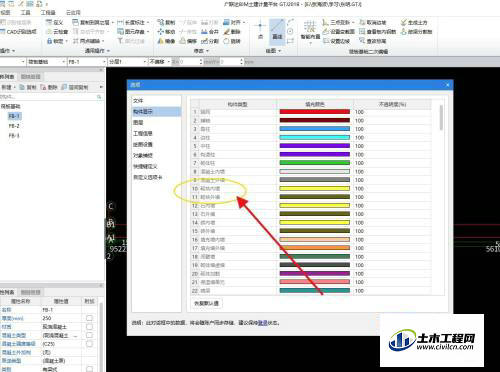
Task: Open the dropdown arrow beside 对齐
Action: (x=244, y=22)
